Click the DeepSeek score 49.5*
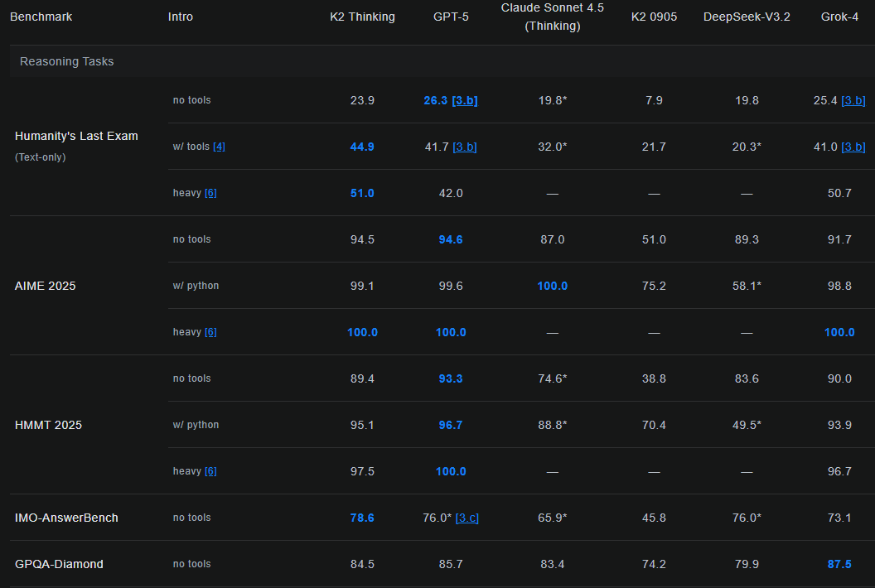This screenshot has height=588, width=875. (747, 425)
